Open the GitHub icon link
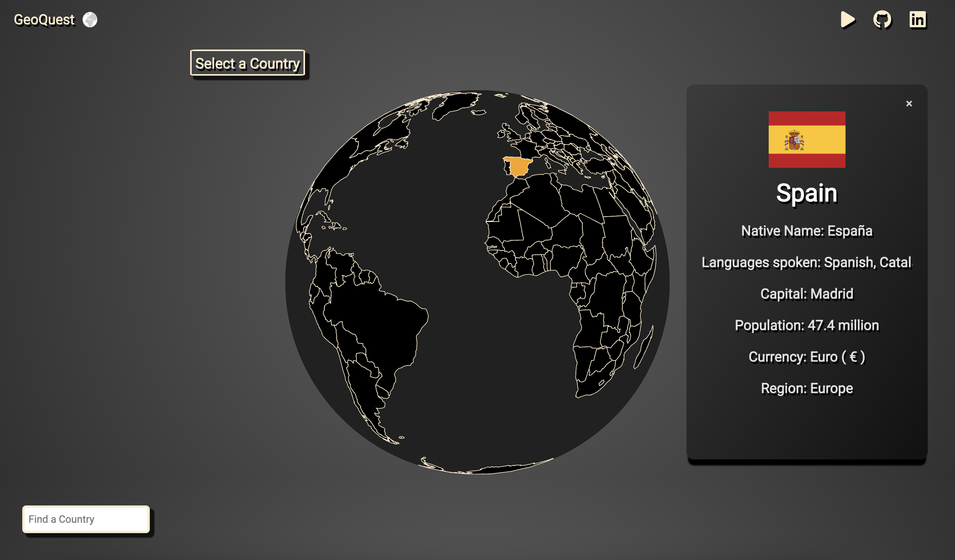The height and width of the screenshot is (560, 955). click(882, 20)
